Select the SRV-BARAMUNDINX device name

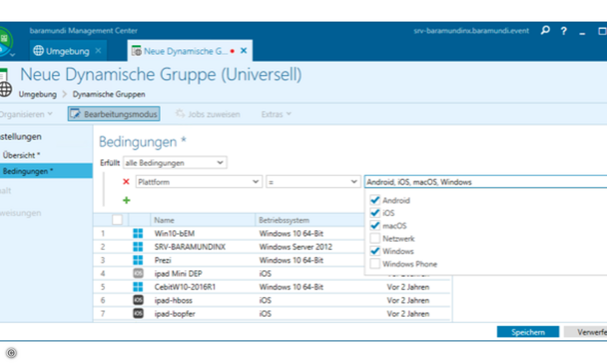190,247
